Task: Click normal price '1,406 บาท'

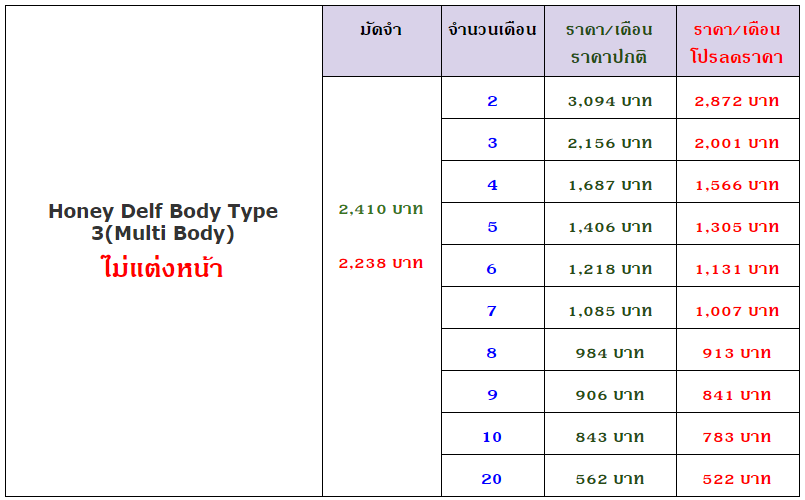Action: coord(610,227)
